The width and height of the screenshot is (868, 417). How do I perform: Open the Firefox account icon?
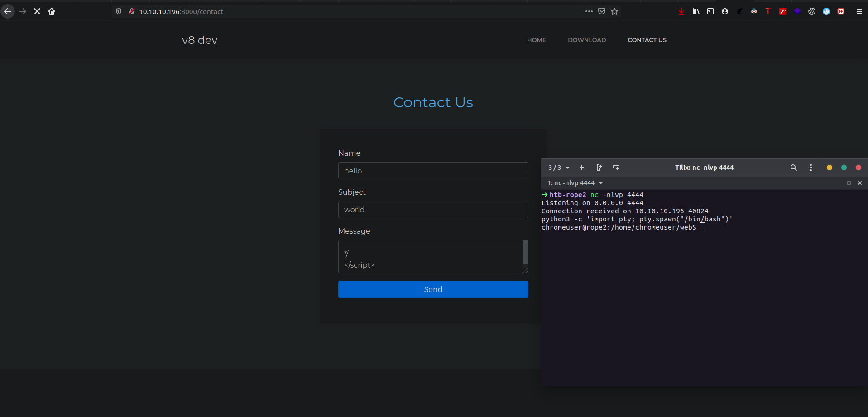click(725, 11)
